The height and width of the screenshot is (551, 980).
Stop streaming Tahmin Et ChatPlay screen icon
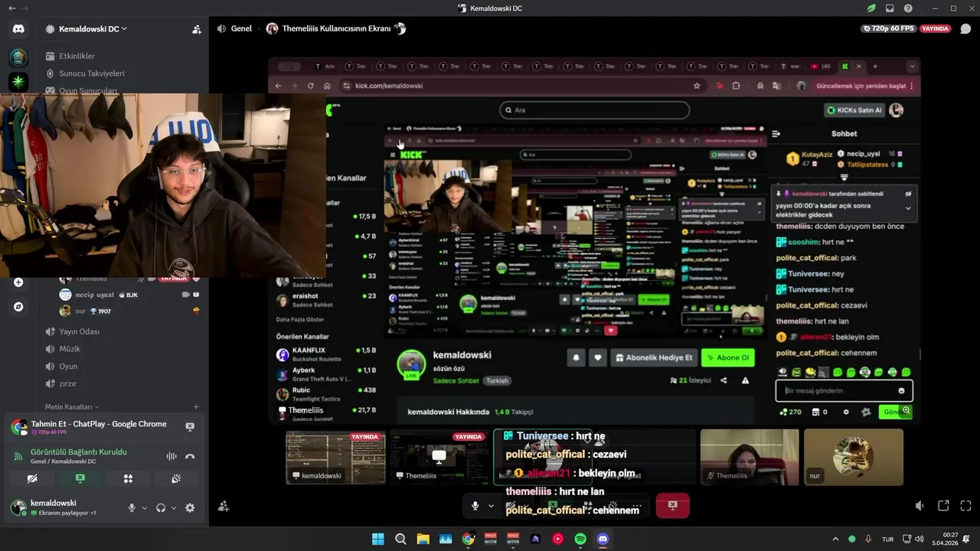coord(190,427)
